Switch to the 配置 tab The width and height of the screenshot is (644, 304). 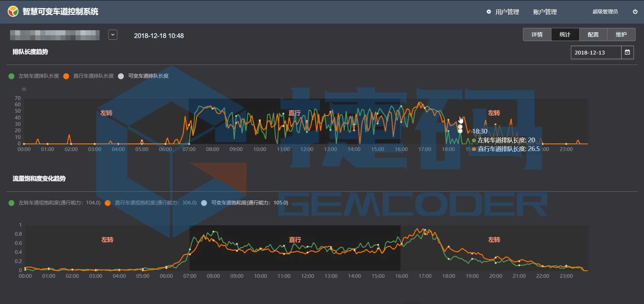(x=593, y=35)
